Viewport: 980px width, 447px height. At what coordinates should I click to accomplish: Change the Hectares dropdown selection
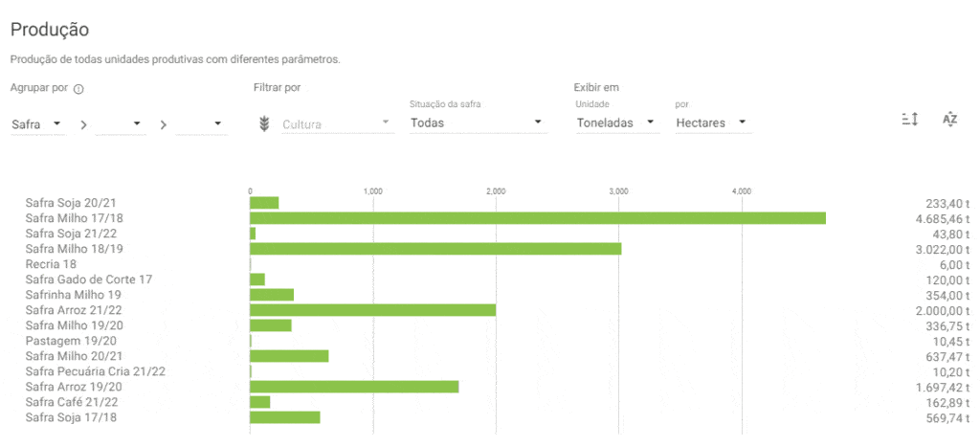tap(711, 123)
